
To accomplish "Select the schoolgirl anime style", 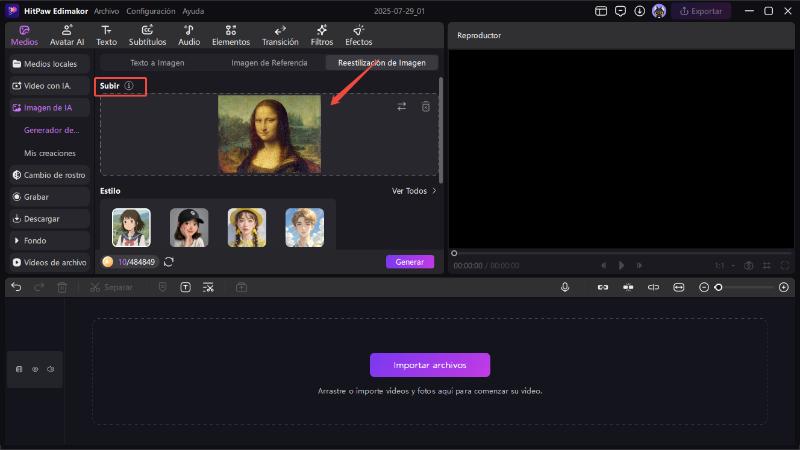I will tap(131, 228).
